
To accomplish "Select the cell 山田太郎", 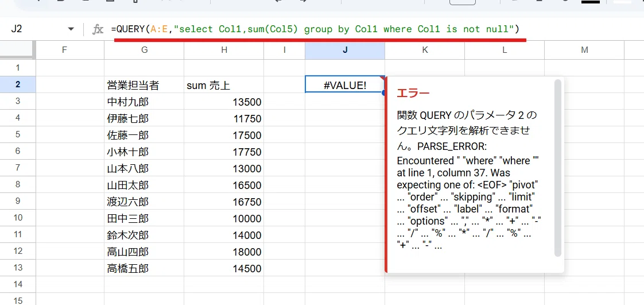I will point(143,185).
